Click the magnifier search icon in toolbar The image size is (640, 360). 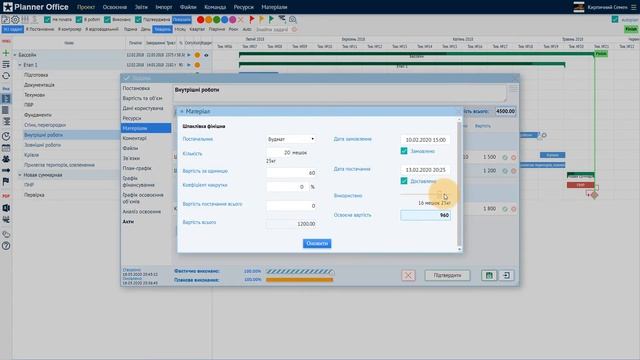(293, 19)
